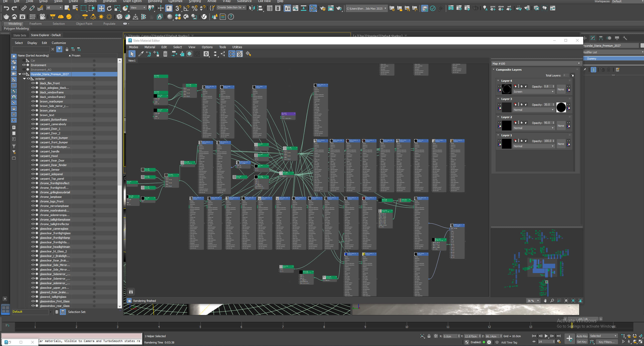Open the Slate zoom percentage dropdown
Viewport: 644px width, 346px height.
pyautogui.click(x=538, y=301)
